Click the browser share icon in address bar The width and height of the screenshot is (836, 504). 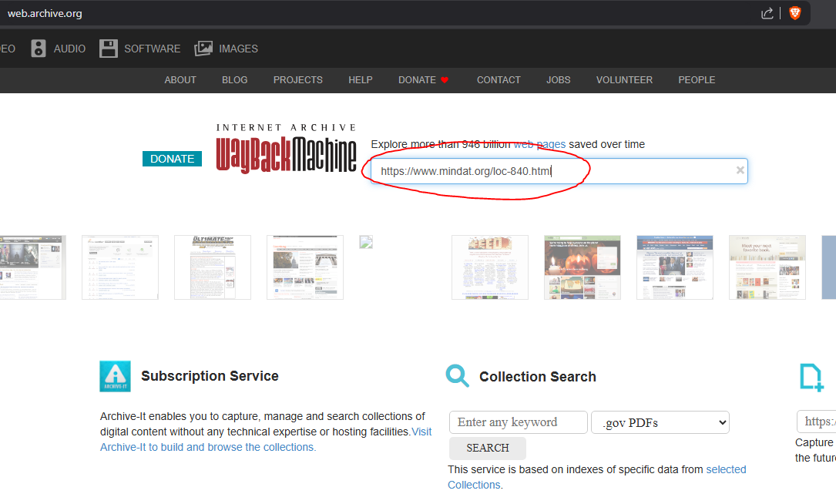[767, 13]
